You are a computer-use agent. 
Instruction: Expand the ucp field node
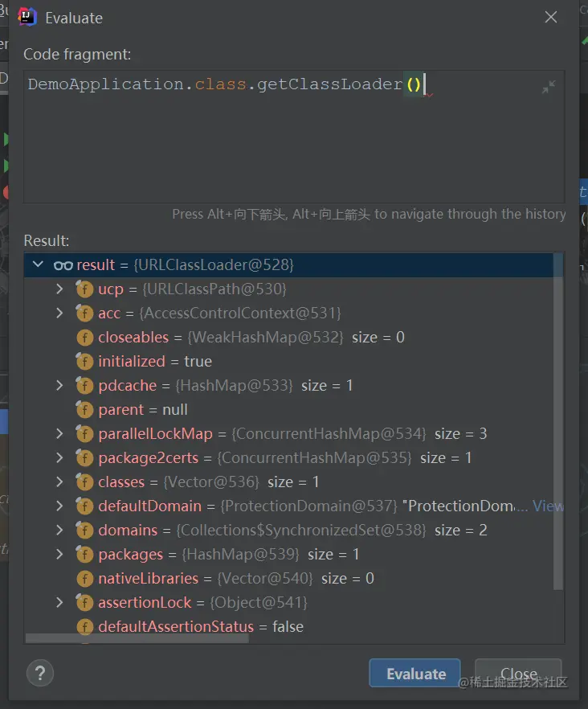pyautogui.click(x=59, y=289)
